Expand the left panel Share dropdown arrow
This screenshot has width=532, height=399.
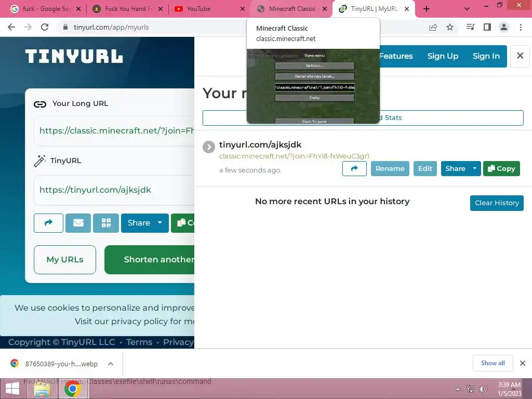point(160,223)
